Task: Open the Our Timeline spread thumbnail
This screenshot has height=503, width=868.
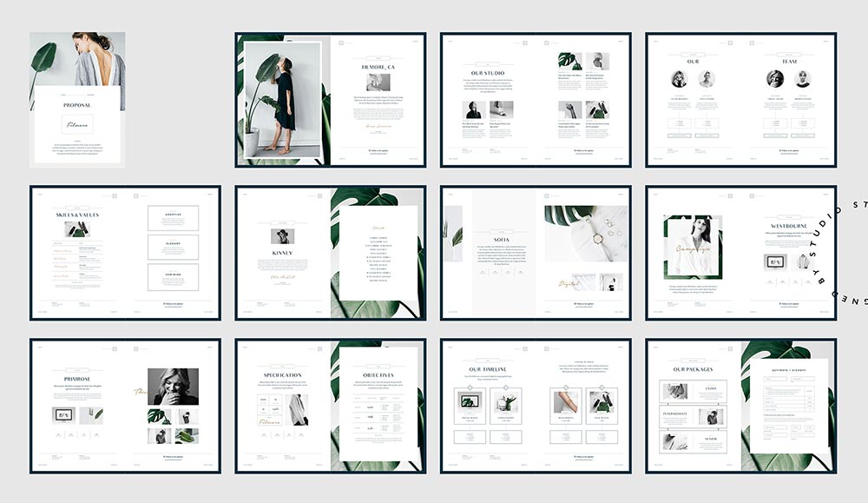Action: pyautogui.click(x=536, y=406)
